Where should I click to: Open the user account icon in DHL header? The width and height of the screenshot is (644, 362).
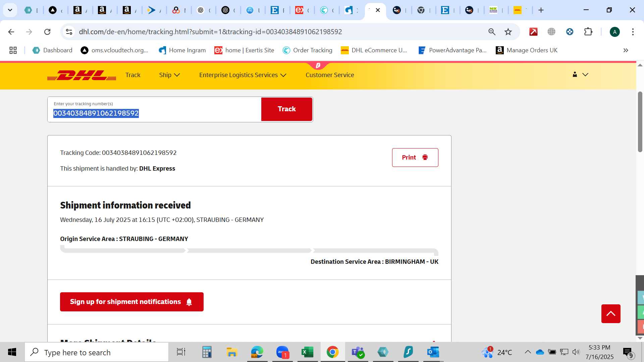pyautogui.click(x=575, y=74)
